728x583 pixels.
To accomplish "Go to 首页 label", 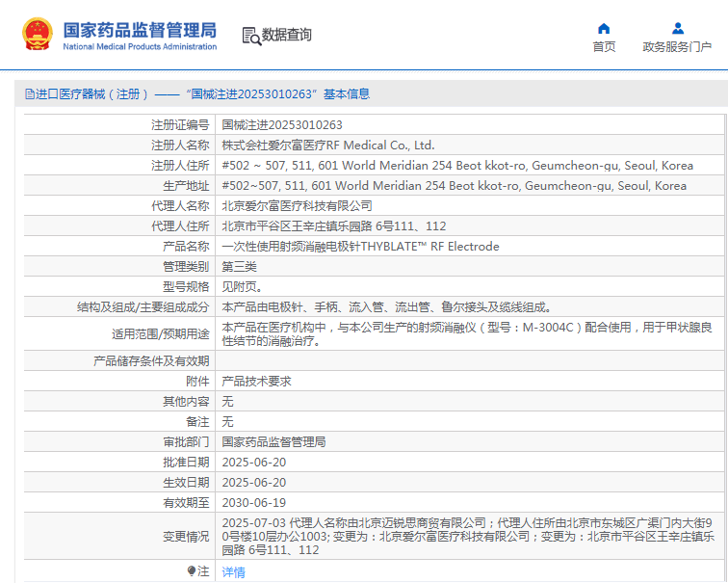I will 604,47.
